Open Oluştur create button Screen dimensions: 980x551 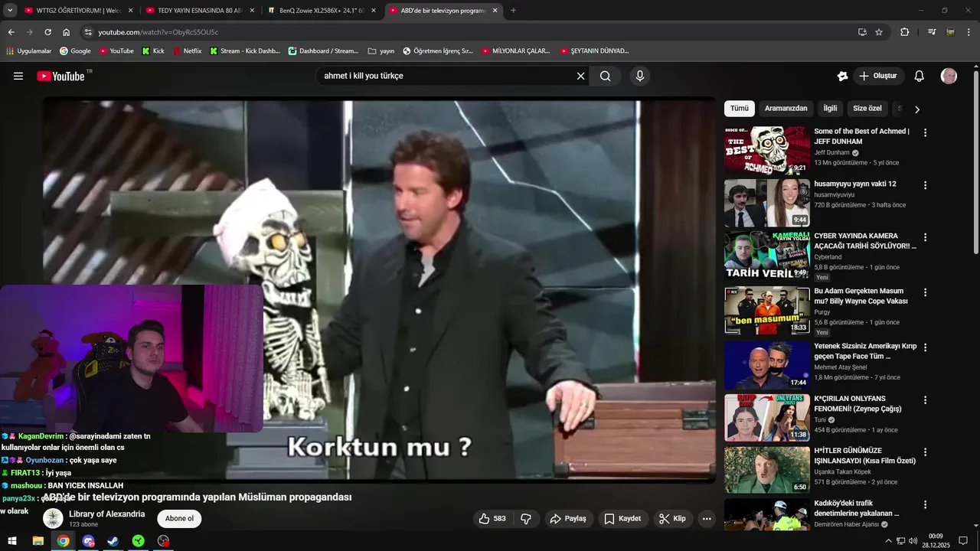[879, 76]
